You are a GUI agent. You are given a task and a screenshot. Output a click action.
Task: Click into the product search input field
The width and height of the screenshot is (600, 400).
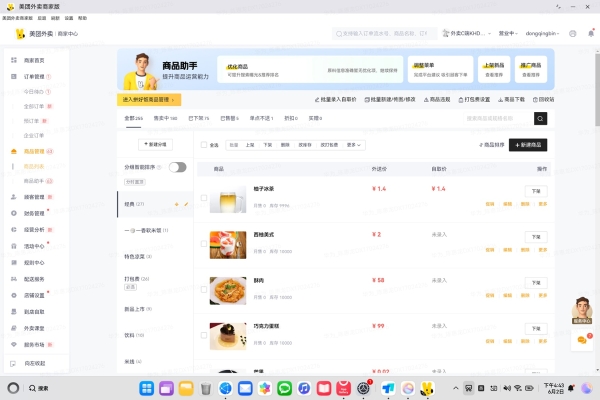click(499, 119)
